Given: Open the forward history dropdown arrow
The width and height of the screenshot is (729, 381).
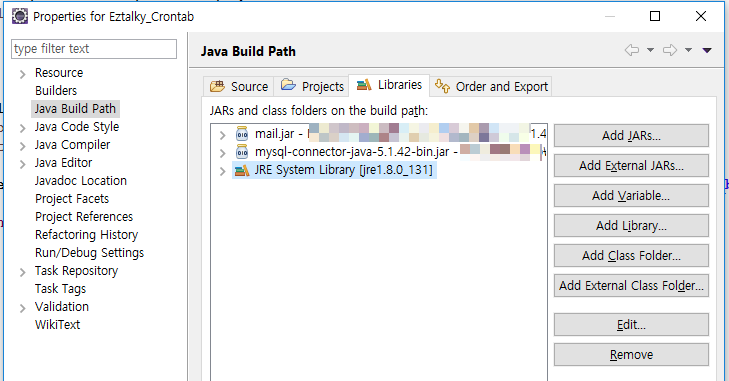Looking at the screenshot, I should (689, 50).
